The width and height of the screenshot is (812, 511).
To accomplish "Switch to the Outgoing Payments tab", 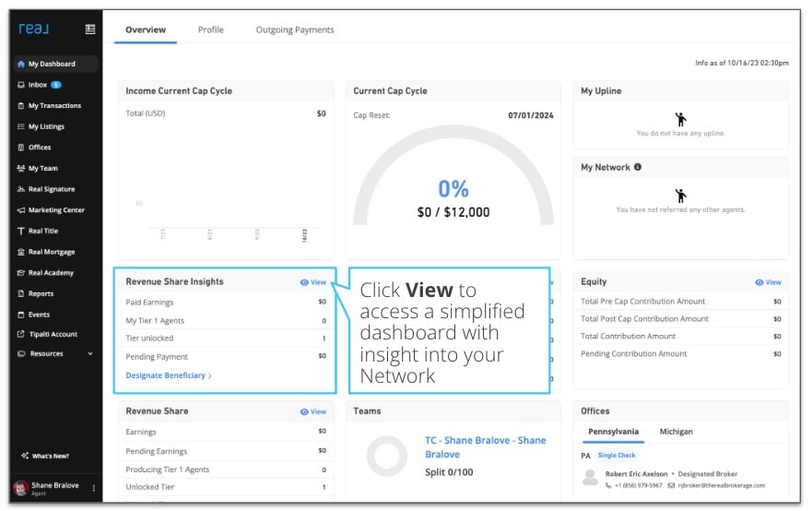I will tap(295, 30).
